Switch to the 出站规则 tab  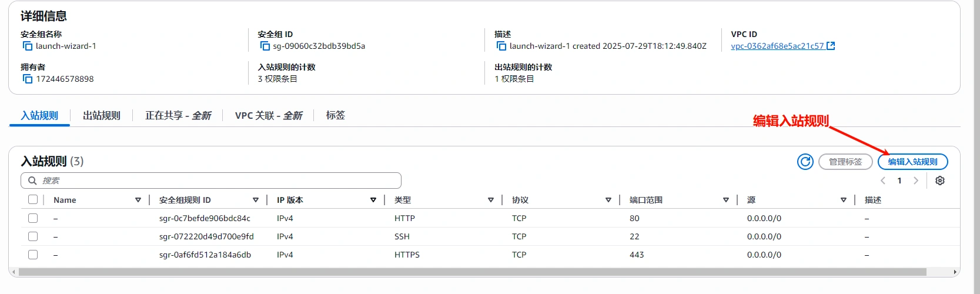point(102,115)
